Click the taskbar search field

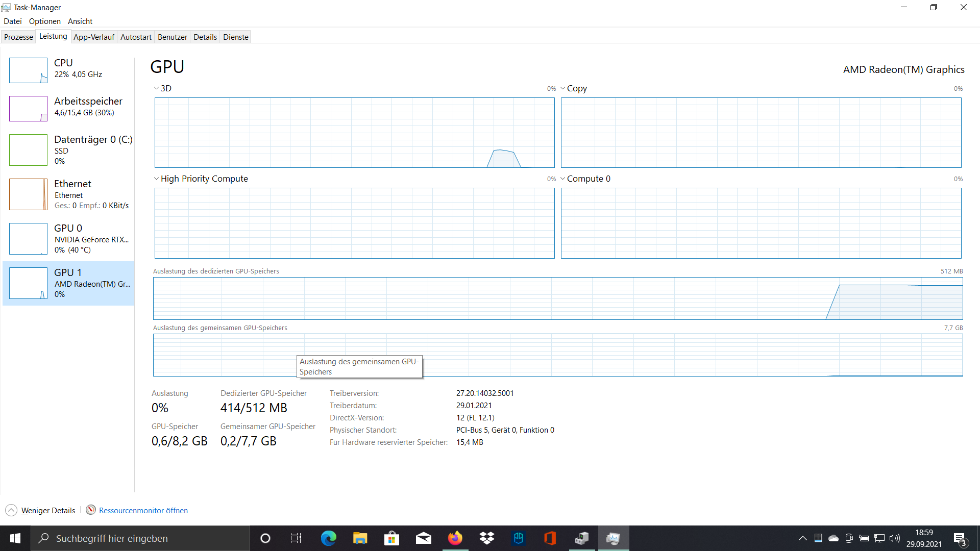pos(140,538)
